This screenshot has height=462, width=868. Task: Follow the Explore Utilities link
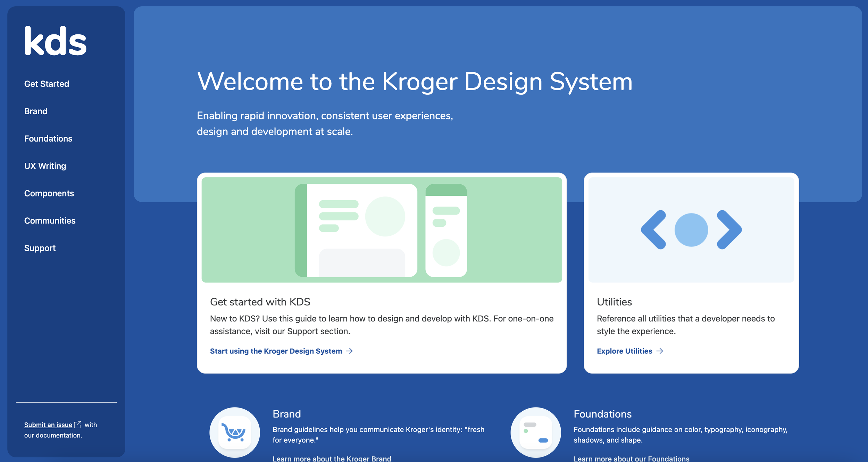click(x=624, y=351)
